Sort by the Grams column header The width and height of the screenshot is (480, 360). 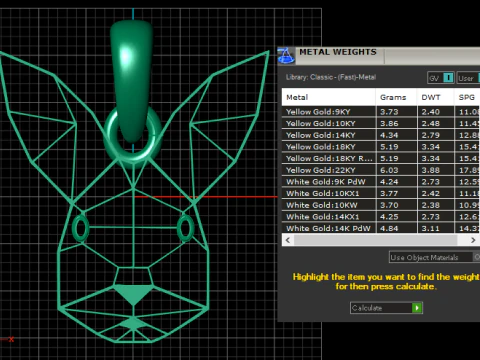396,97
